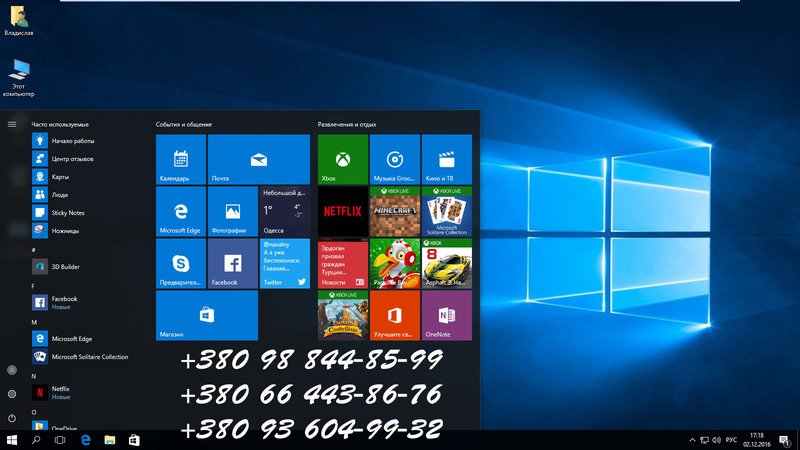Open the Action Center notifications icon
The image size is (800, 450).
(x=784, y=440)
